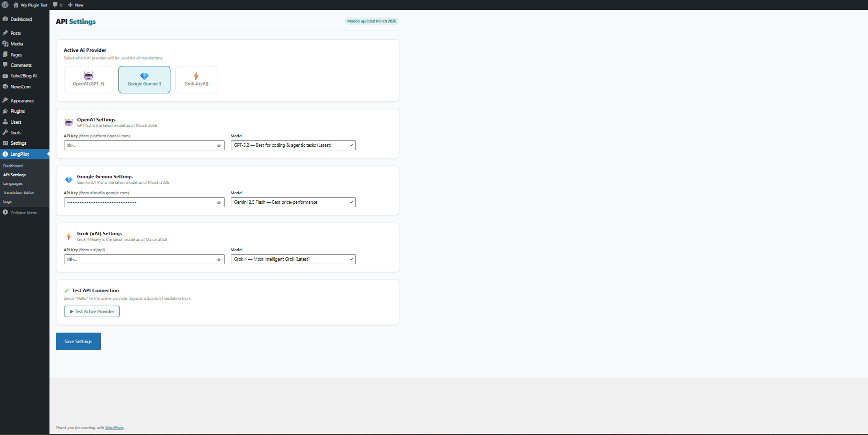Image resolution: width=868 pixels, height=435 pixels.
Task: Click the Collapse Menu label
Action: coord(24,213)
